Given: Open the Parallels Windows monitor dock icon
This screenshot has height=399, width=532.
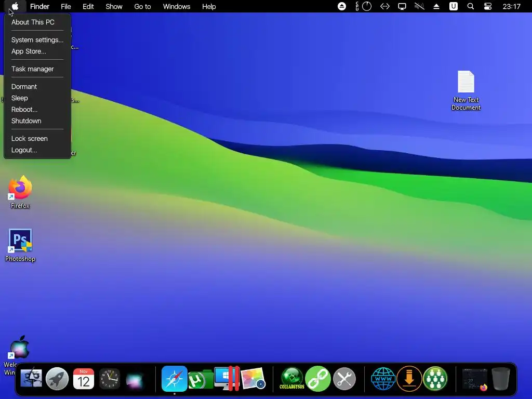Looking at the screenshot, I should pyautogui.click(x=227, y=378).
